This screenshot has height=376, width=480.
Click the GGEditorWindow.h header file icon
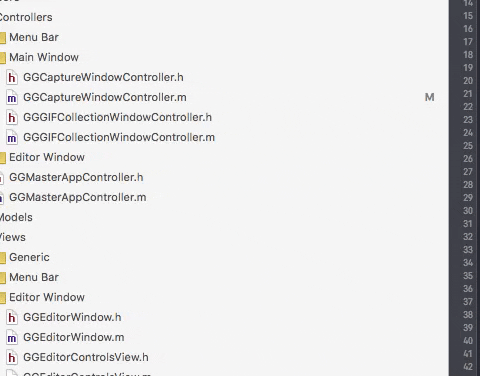pyautogui.click(x=12, y=317)
